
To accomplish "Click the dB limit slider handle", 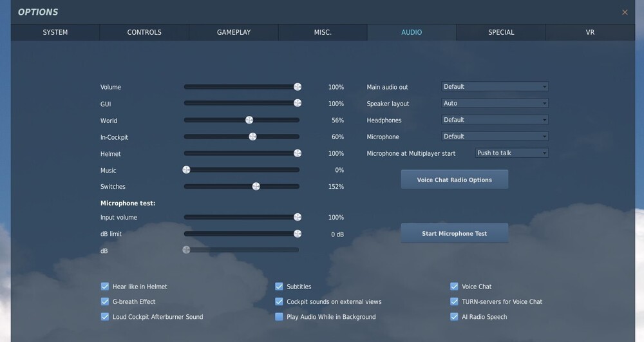I will (298, 234).
